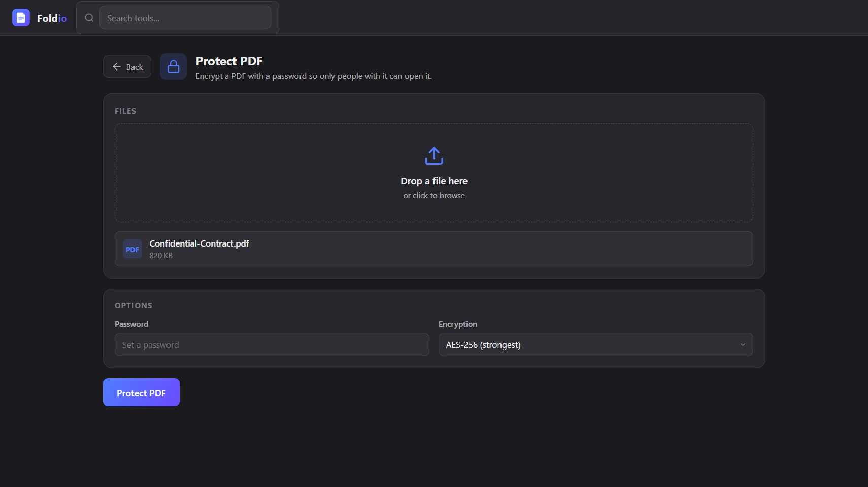Click the 820 KB file size
The image size is (868, 487).
point(161,256)
